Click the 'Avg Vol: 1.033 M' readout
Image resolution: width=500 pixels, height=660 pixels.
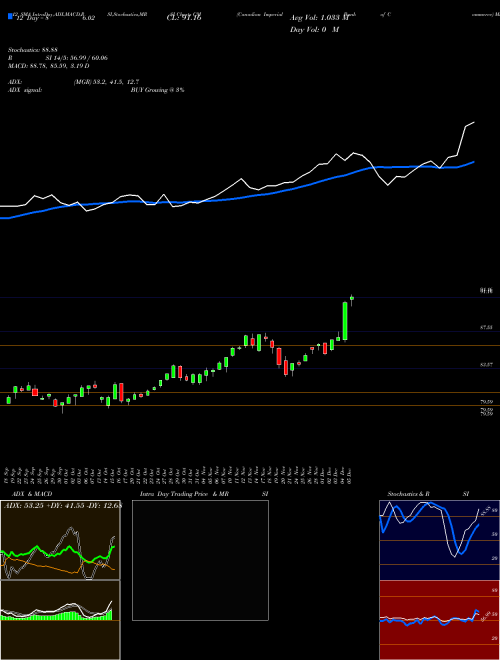point(319,18)
